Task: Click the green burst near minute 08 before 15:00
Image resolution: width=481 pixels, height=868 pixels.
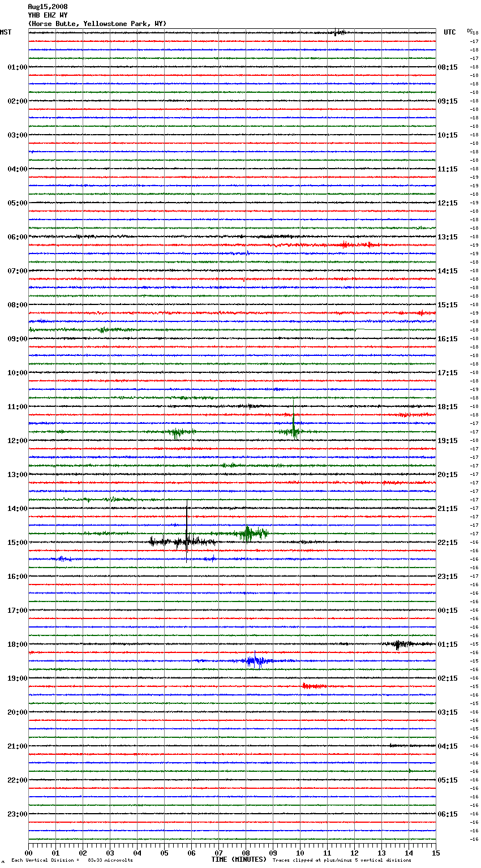Action: coord(252,533)
